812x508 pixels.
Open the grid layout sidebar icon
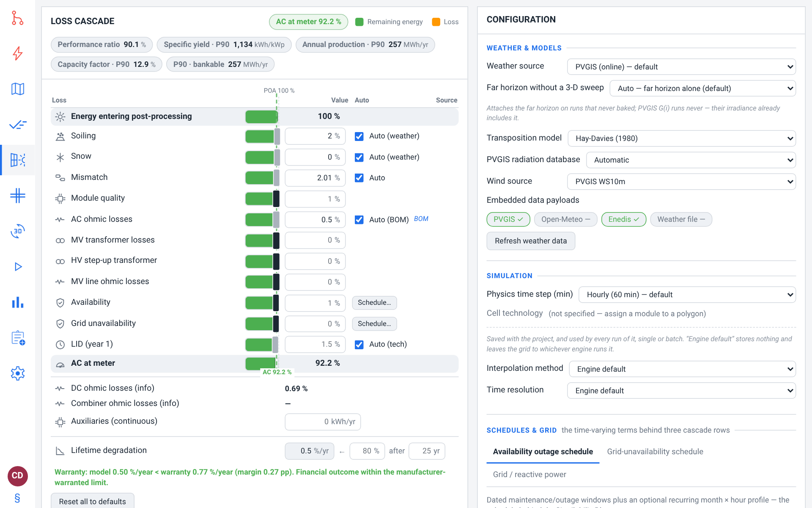[x=17, y=196]
